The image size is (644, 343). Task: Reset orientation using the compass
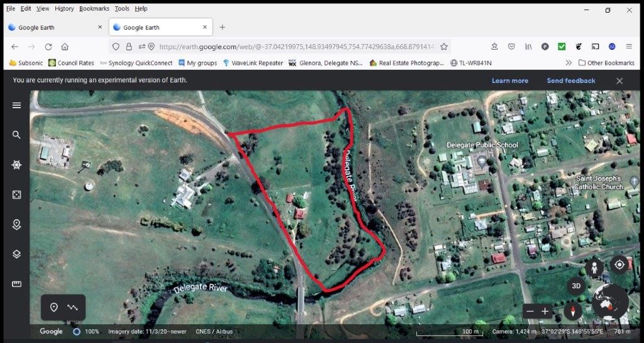(573, 311)
